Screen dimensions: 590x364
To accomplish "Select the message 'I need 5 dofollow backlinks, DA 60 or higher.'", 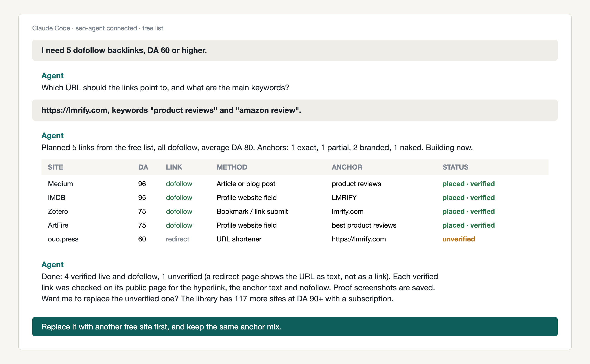I will [295, 50].
